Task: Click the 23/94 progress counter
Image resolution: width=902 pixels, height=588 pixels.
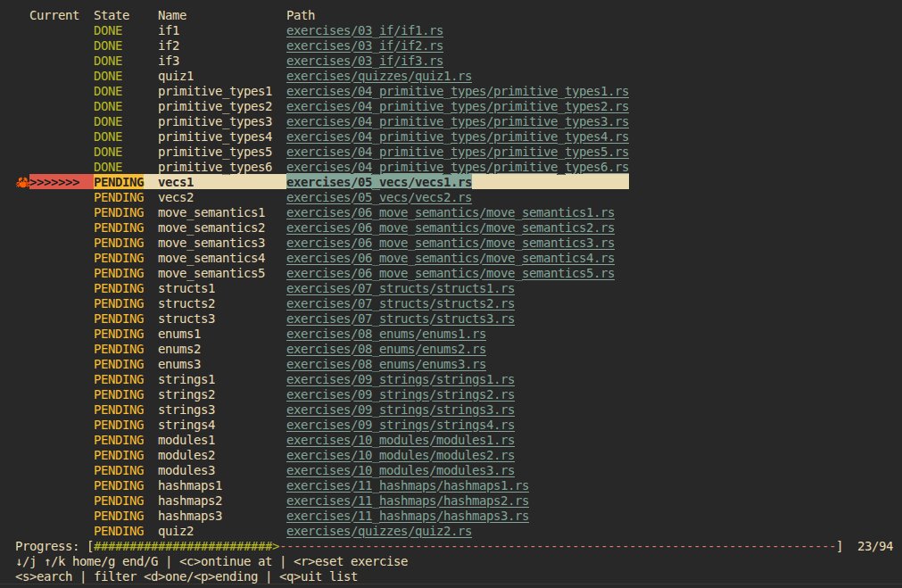Action: coord(874,546)
